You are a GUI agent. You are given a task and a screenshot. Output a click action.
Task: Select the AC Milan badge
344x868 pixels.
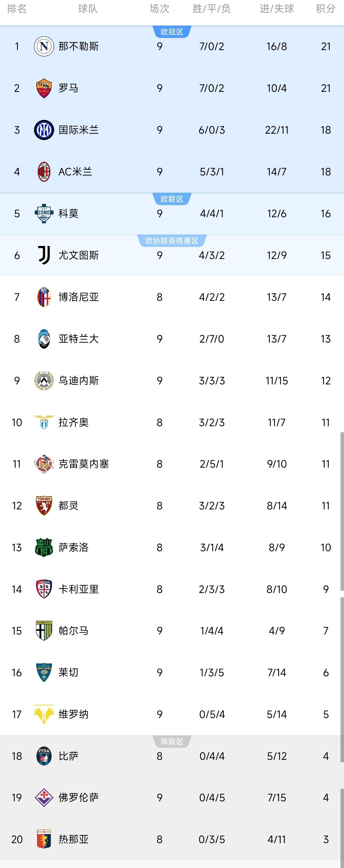coord(43,172)
